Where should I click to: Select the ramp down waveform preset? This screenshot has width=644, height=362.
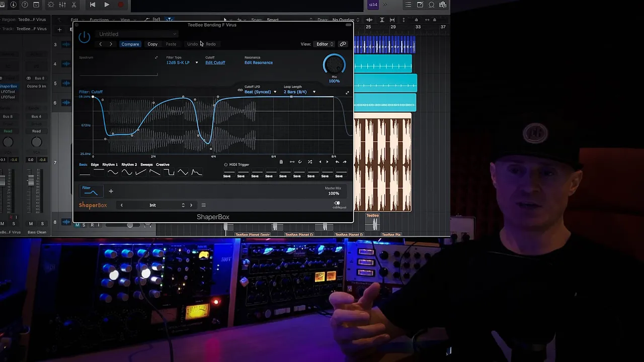point(155,173)
